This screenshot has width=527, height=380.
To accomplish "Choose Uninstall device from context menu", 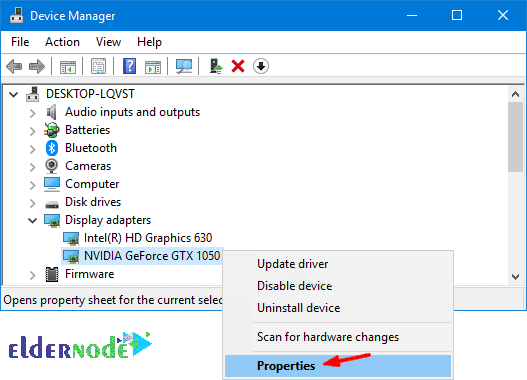I will pyautogui.click(x=298, y=308).
